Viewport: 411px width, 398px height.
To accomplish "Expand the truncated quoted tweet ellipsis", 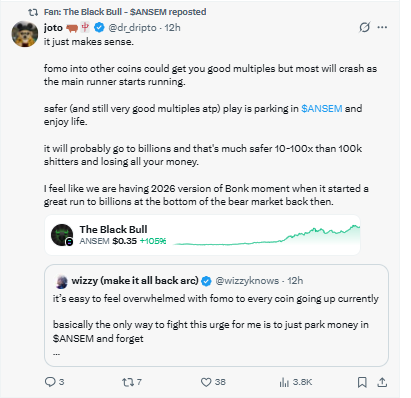I will [56, 353].
